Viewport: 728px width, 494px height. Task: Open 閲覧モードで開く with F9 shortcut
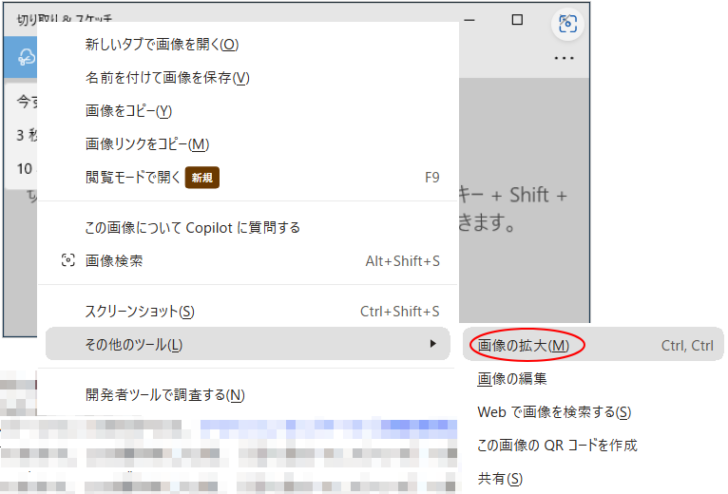(247, 177)
